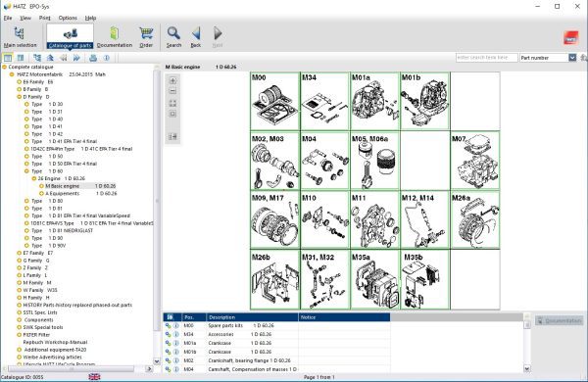
Task: Open the Catalogue of parts view
Action: [71, 37]
